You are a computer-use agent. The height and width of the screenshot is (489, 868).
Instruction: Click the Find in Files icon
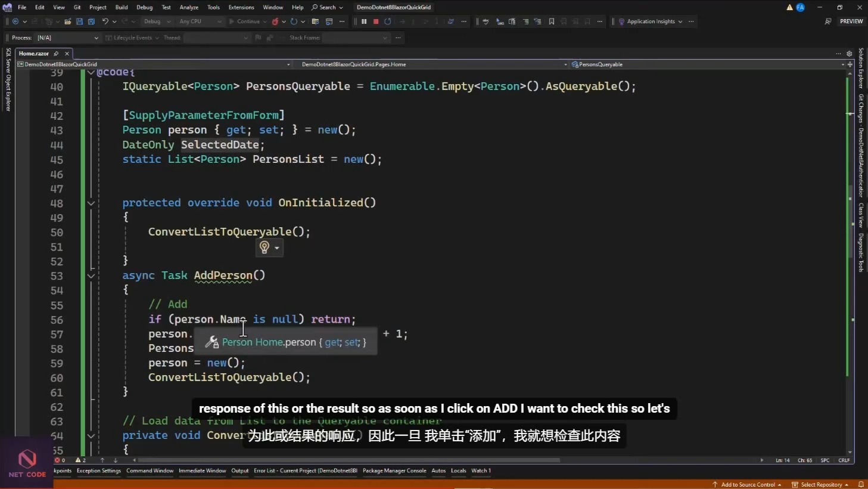315,21
